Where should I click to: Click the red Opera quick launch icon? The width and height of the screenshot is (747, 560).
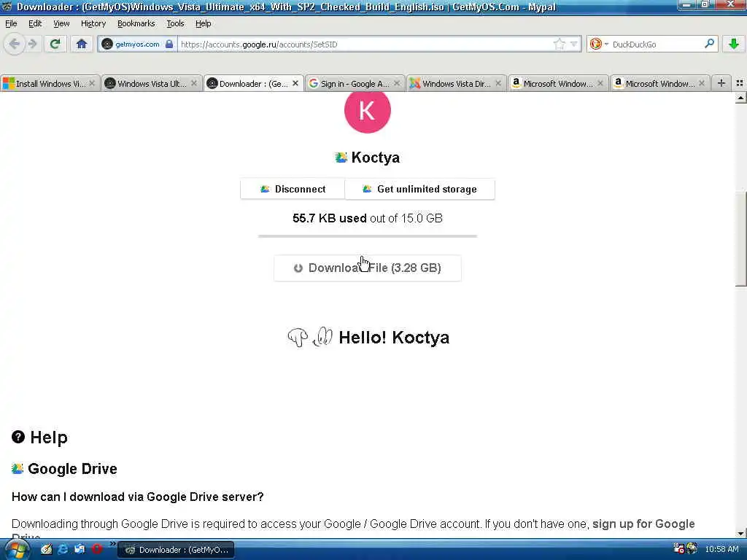[97, 550]
